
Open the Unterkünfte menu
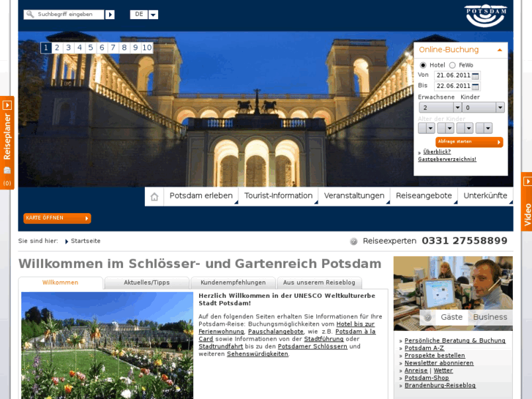tap(485, 196)
